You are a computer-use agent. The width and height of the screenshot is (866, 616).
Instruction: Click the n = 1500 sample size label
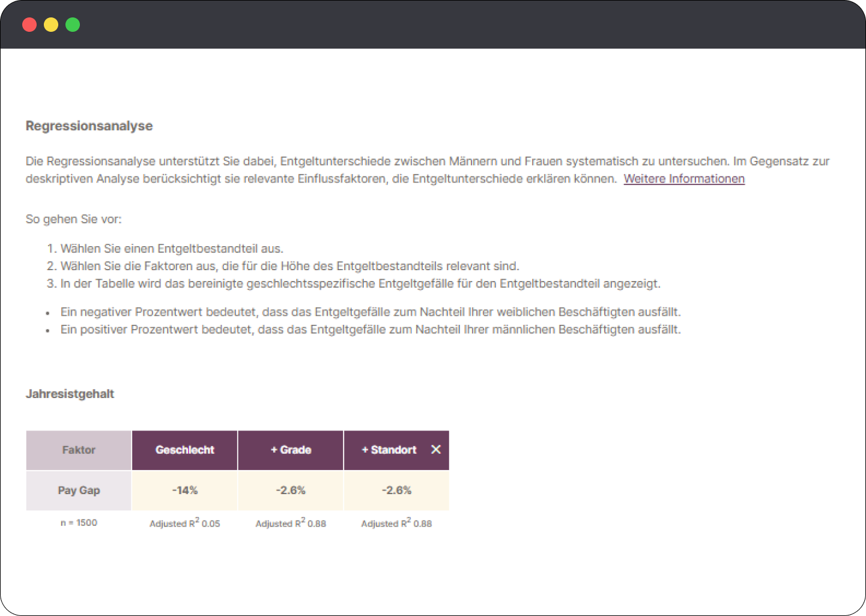79,523
